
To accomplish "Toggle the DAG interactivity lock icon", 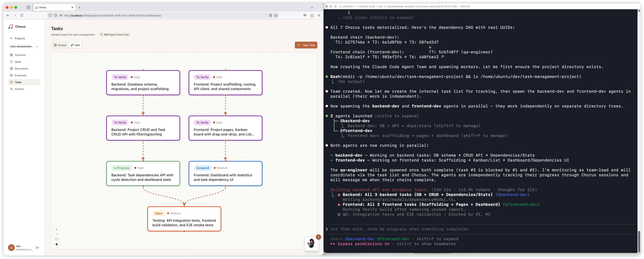I will [x=57, y=244].
